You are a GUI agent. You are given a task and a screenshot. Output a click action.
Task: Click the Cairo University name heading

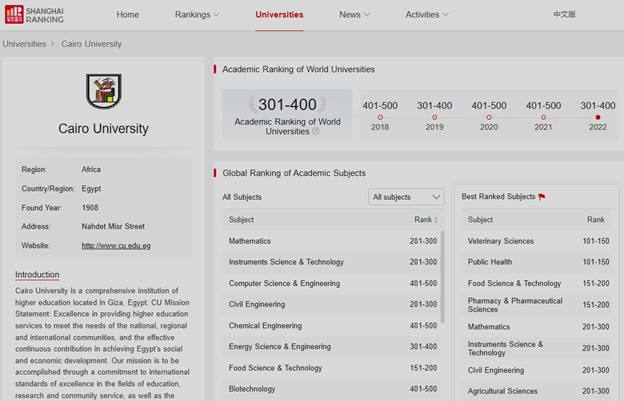click(103, 128)
